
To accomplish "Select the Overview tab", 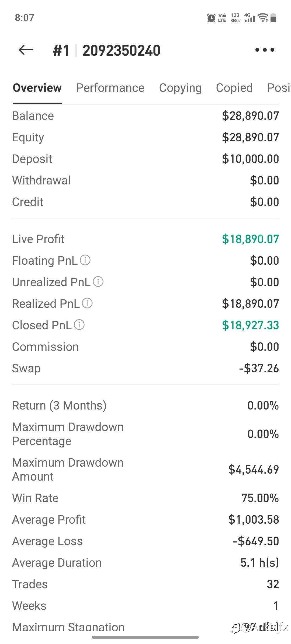I will pyautogui.click(x=37, y=88).
